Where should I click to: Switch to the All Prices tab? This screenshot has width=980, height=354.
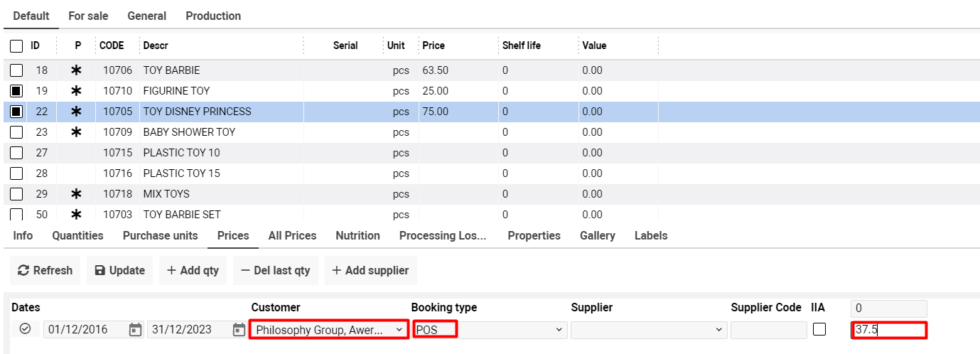tap(292, 235)
